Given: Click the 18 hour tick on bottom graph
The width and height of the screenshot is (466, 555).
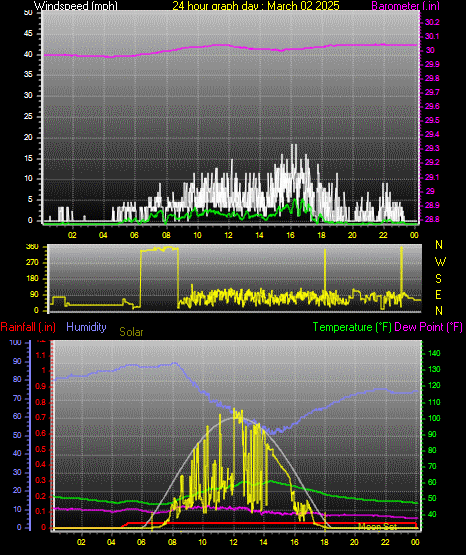Looking at the screenshot, I should [324, 542].
